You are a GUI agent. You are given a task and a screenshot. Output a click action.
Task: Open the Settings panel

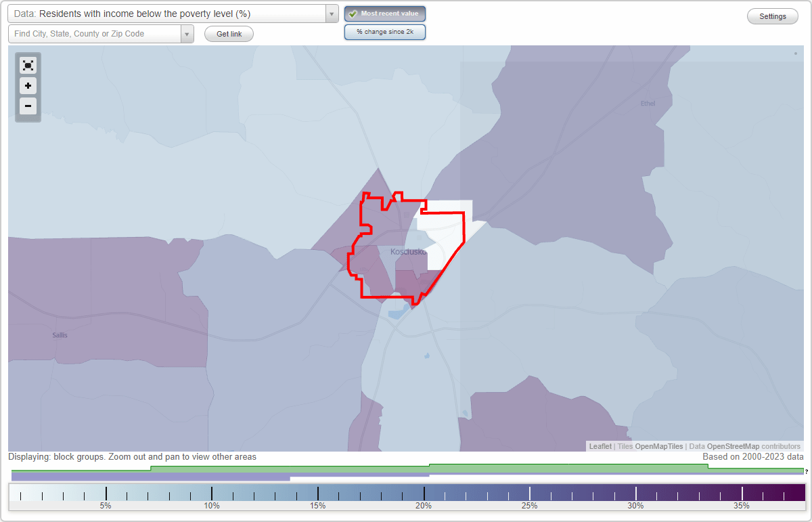pos(772,16)
